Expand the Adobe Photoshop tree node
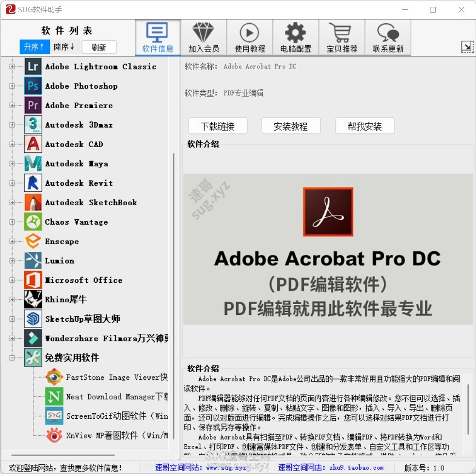Screen dimensions: 476x474 click(12, 86)
